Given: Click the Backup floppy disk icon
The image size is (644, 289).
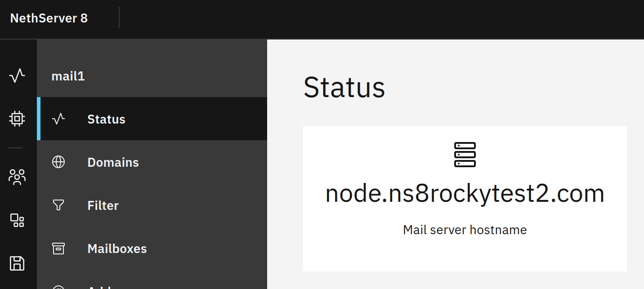Looking at the screenshot, I should 17,263.
